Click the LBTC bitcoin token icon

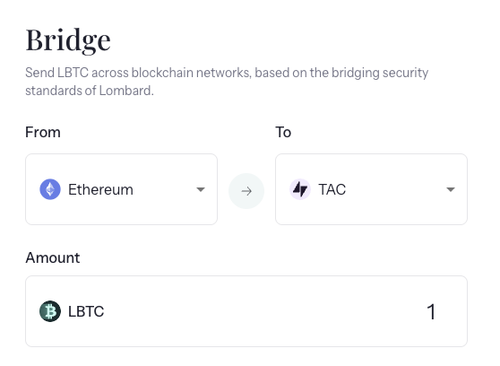(x=50, y=311)
